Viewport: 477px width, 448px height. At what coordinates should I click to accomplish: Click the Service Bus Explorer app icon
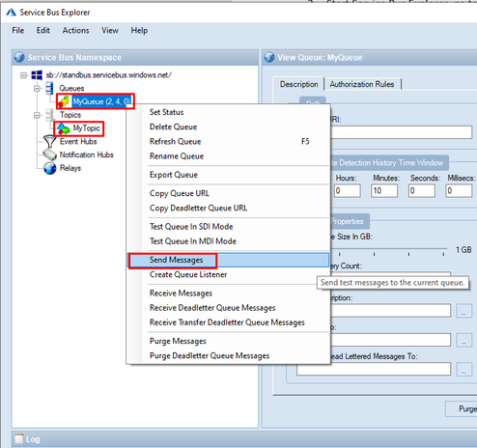tap(11, 13)
